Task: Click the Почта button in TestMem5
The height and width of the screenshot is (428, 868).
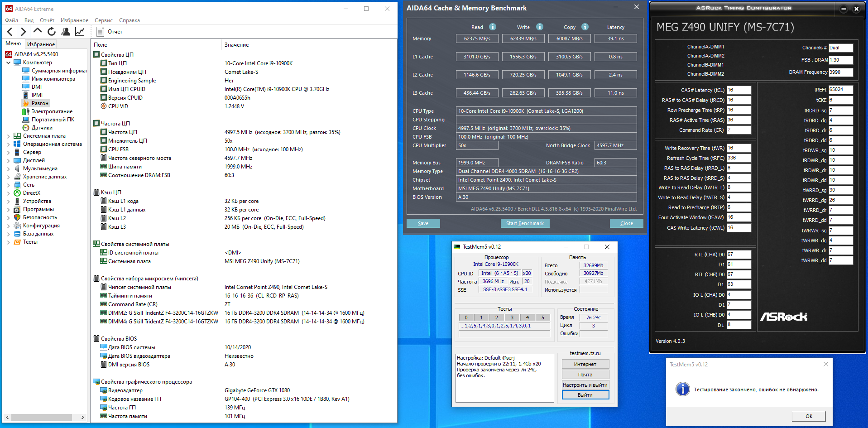Action: [x=585, y=375]
